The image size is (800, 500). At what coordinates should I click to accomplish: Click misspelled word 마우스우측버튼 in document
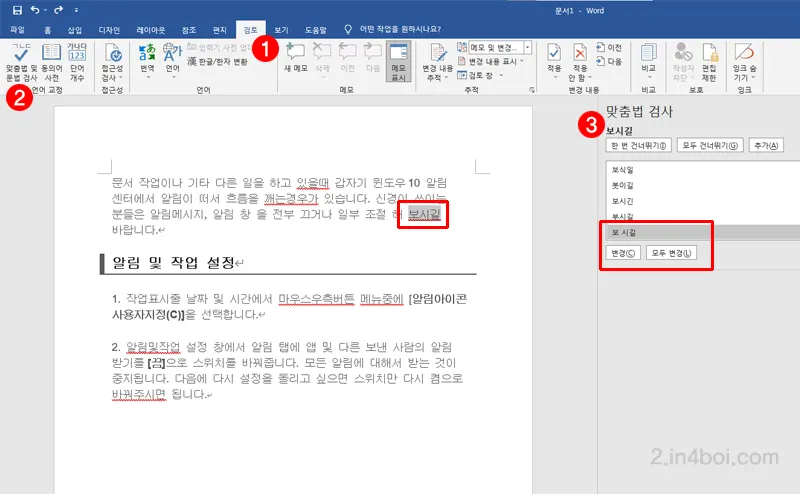click(316, 299)
